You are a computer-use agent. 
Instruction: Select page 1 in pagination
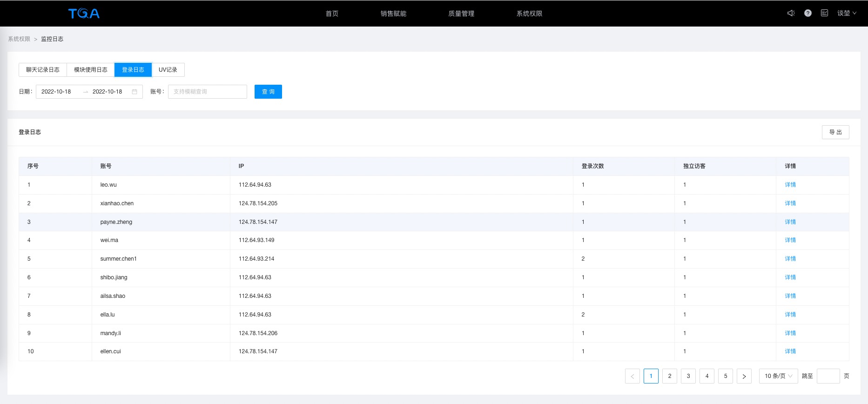coord(651,376)
